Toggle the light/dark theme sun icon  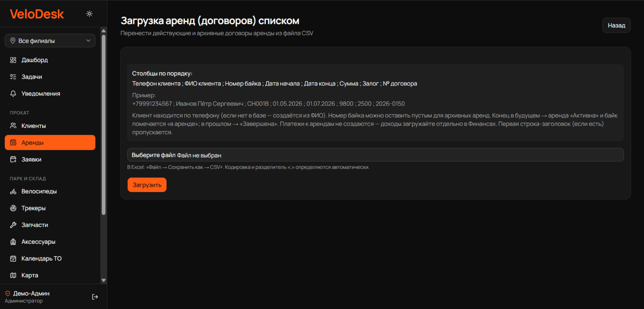click(89, 14)
